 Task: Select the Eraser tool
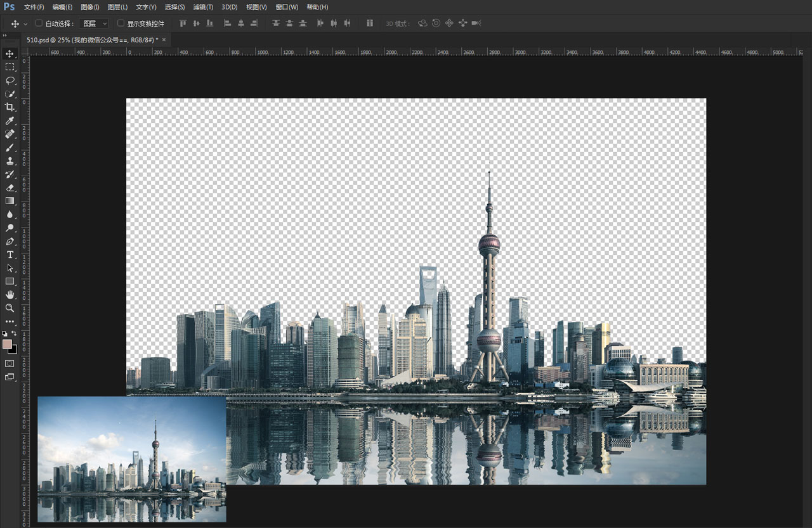(x=10, y=187)
